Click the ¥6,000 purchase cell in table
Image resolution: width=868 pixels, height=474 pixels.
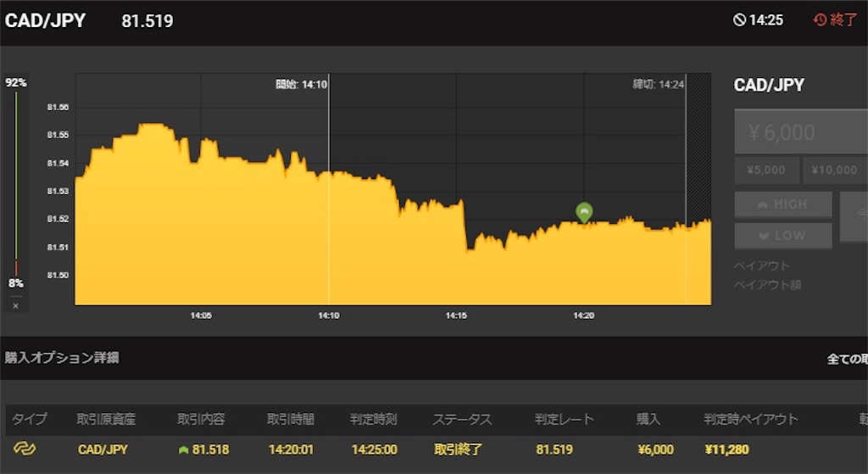point(656,449)
